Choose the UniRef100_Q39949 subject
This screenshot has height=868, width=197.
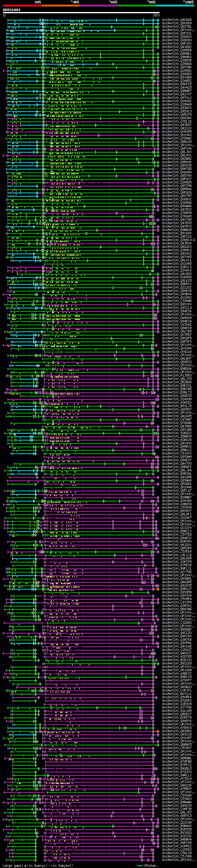click(x=177, y=104)
